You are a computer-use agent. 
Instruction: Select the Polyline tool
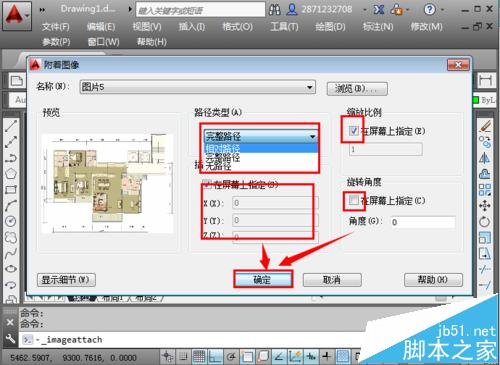coord(11,158)
